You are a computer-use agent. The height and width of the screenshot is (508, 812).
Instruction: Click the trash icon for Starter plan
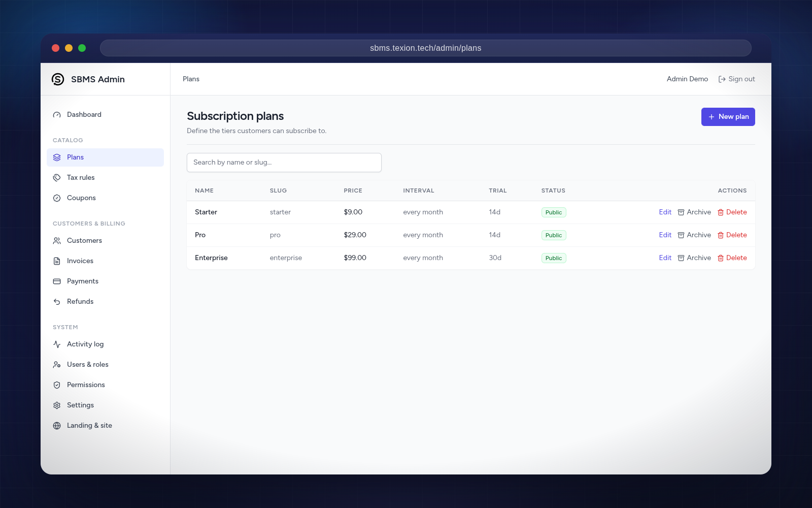point(721,212)
